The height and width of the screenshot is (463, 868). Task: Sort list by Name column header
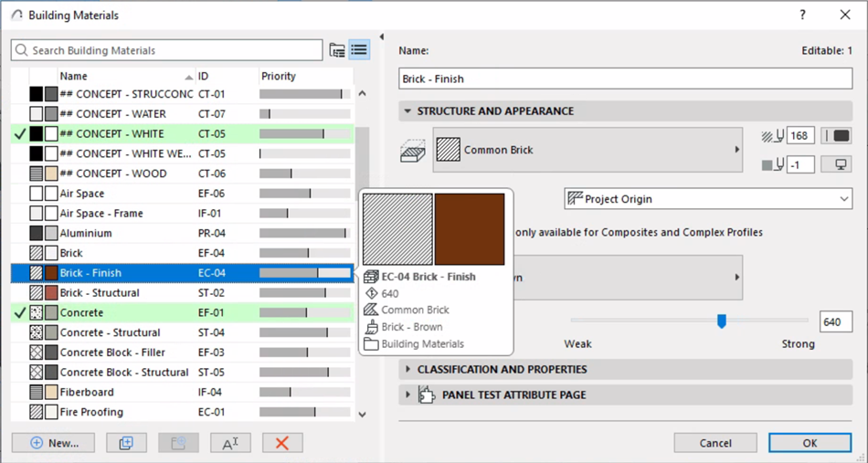[x=127, y=77]
